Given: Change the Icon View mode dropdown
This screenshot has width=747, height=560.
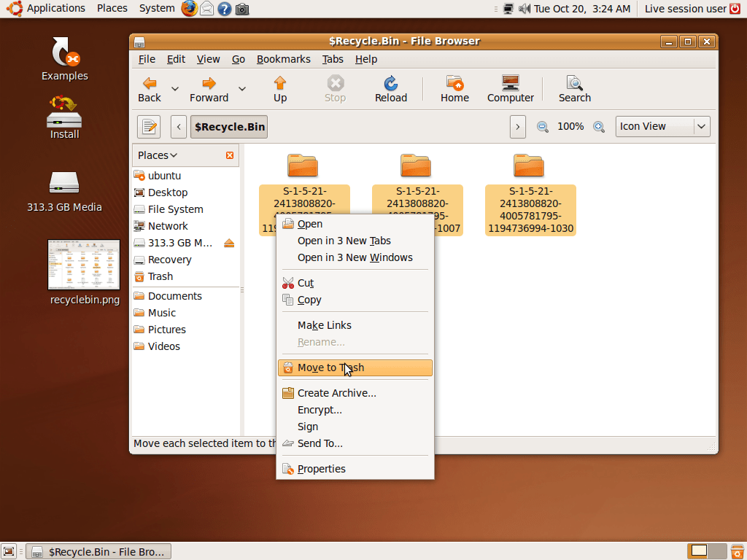Looking at the screenshot, I should click(662, 126).
